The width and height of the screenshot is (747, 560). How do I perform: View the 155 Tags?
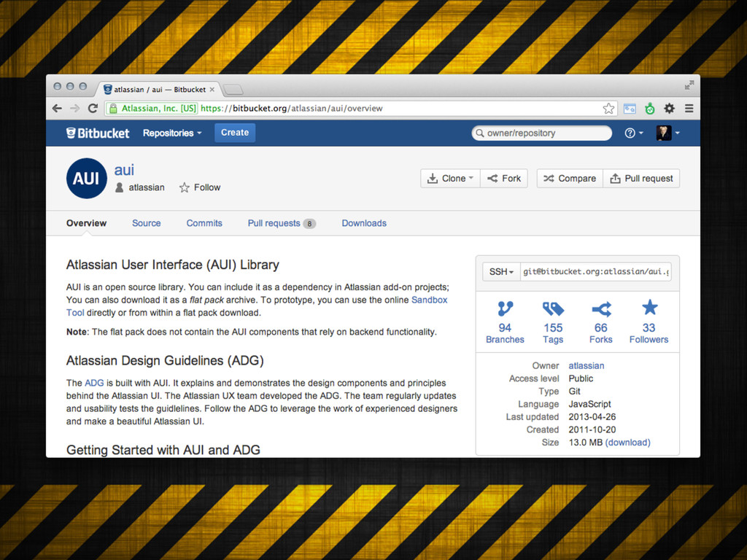[x=553, y=322]
